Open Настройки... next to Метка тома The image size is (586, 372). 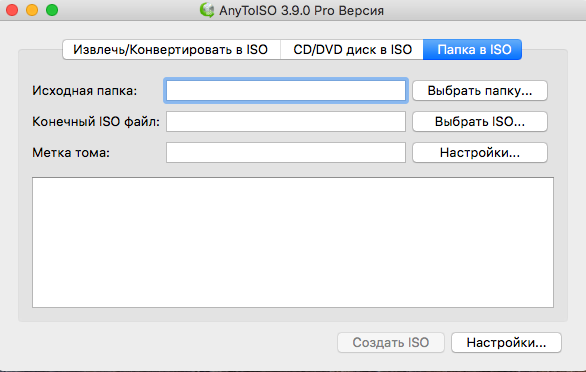click(x=480, y=153)
